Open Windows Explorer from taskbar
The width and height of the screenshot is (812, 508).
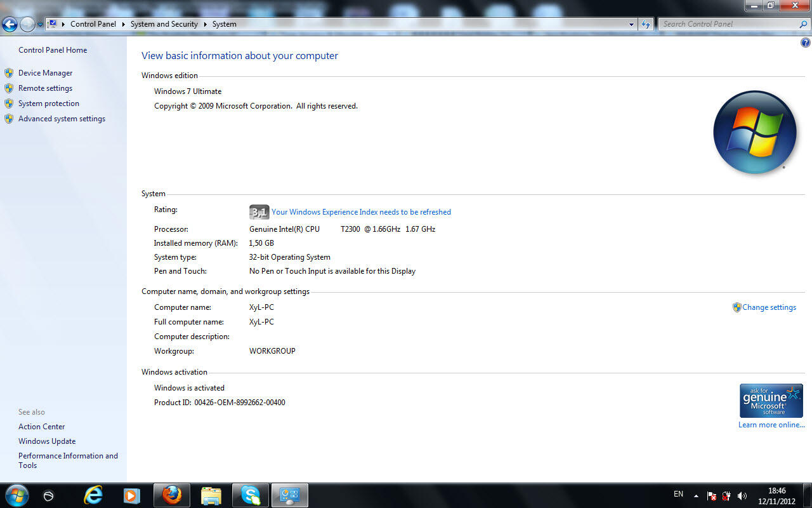tap(211, 495)
